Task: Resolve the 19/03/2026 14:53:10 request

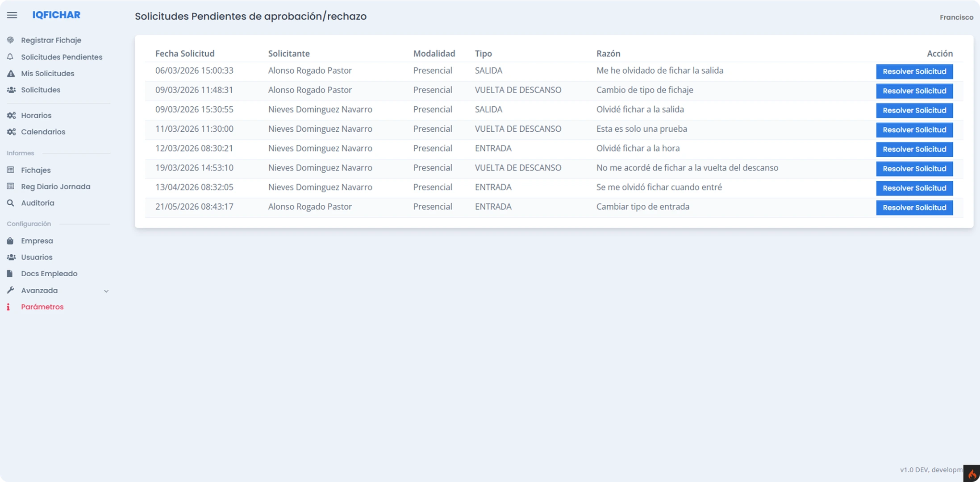Action: pos(914,169)
